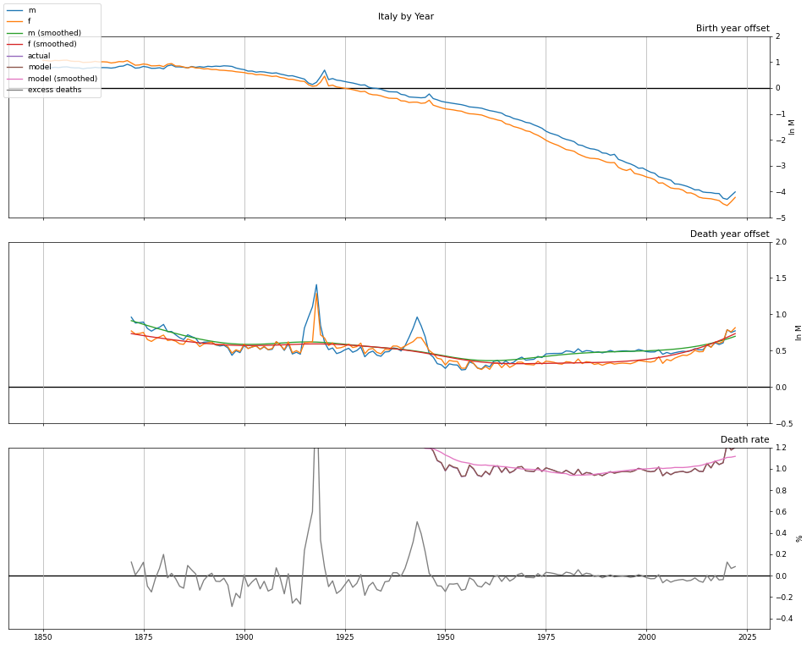Click the 'actual' legend label
This screenshot has width=812, height=650.
tap(39, 56)
